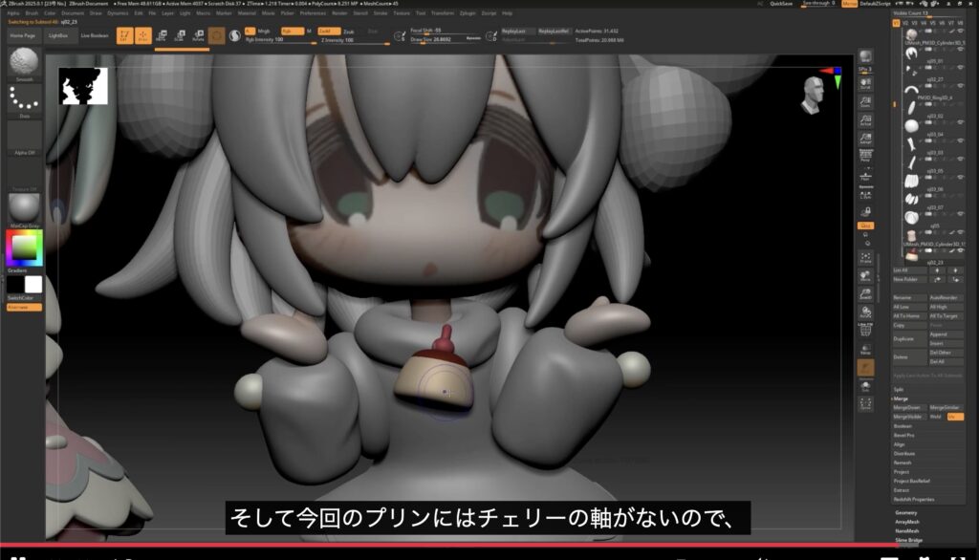
Task: Click the Actual size icon
Action: 865,119
